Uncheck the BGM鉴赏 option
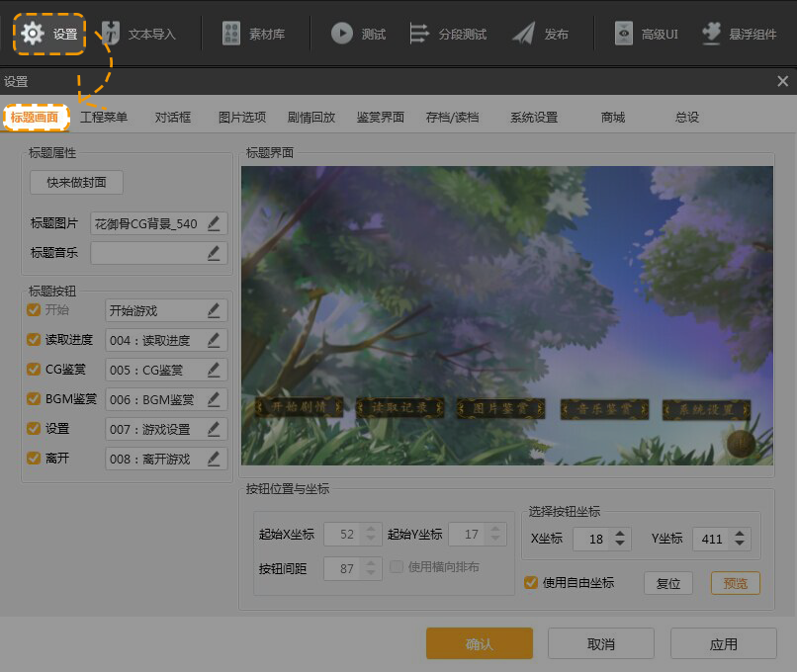 point(33,399)
